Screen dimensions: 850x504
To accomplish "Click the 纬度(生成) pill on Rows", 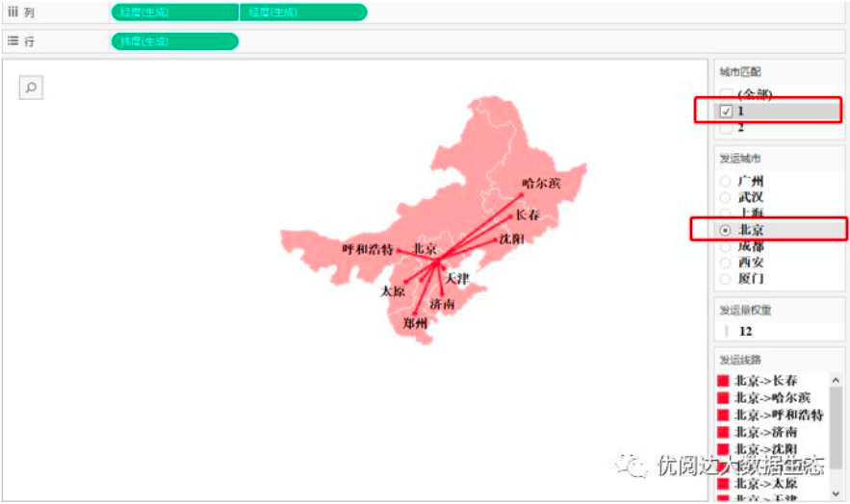I will (x=174, y=41).
